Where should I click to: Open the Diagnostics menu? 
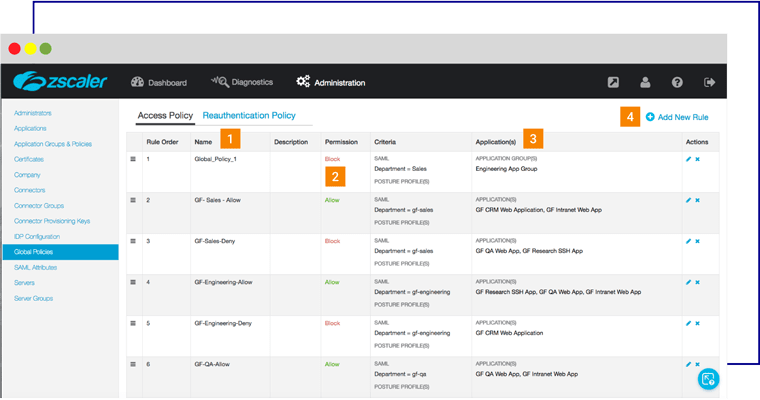point(240,82)
